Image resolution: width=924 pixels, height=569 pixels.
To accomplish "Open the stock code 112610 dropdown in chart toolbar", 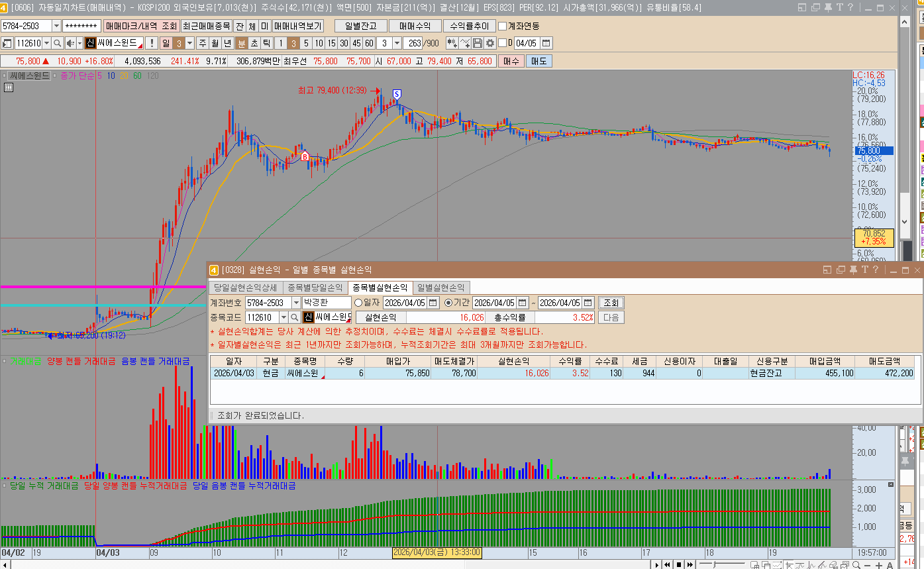I will [47, 43].
